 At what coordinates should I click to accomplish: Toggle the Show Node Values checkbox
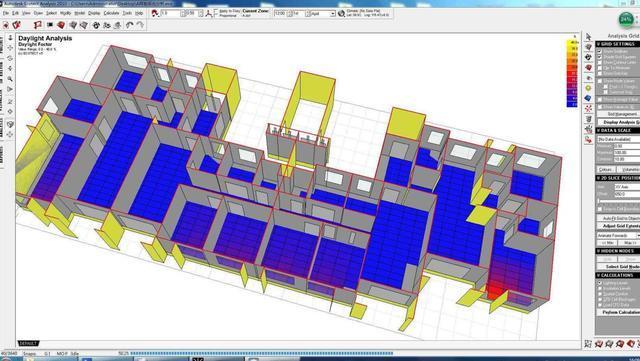(x=600, y=81)
